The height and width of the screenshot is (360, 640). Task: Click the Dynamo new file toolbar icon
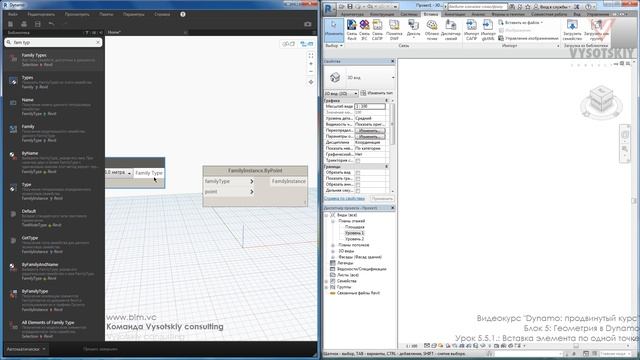click(x=11, y=24)
